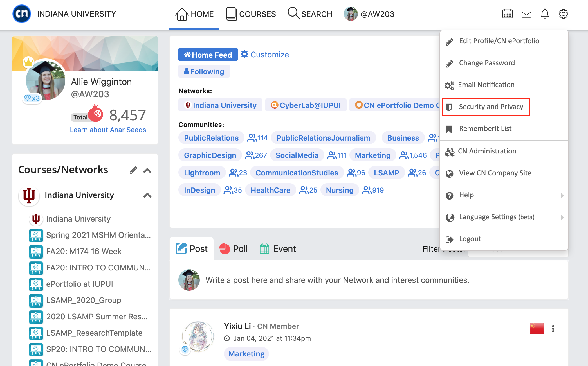Open the InDesign community tag
This screenshot has width=588, height=366.
click(x=199, y=190)
